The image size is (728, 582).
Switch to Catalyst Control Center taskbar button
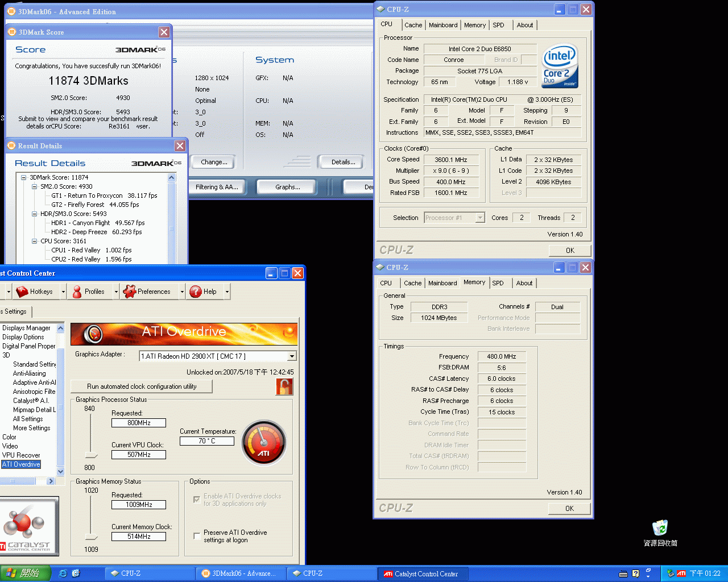point(423,573)
